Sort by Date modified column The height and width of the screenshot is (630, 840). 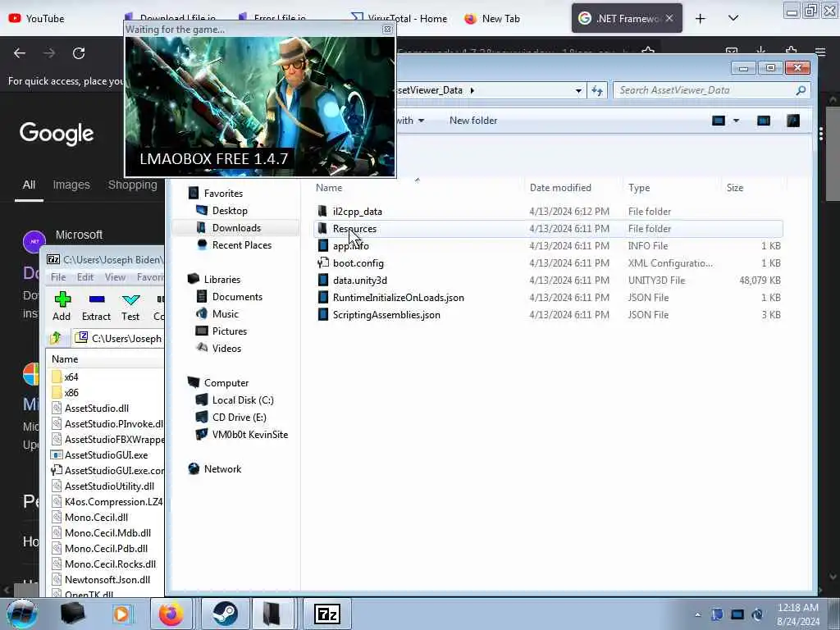pos(560,188)
